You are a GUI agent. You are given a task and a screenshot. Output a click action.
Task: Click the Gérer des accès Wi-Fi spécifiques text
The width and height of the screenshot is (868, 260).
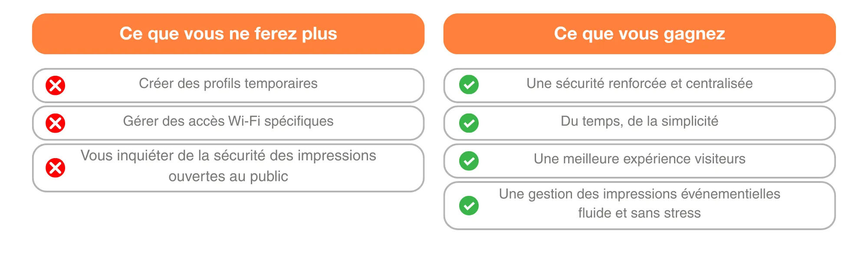228,121
